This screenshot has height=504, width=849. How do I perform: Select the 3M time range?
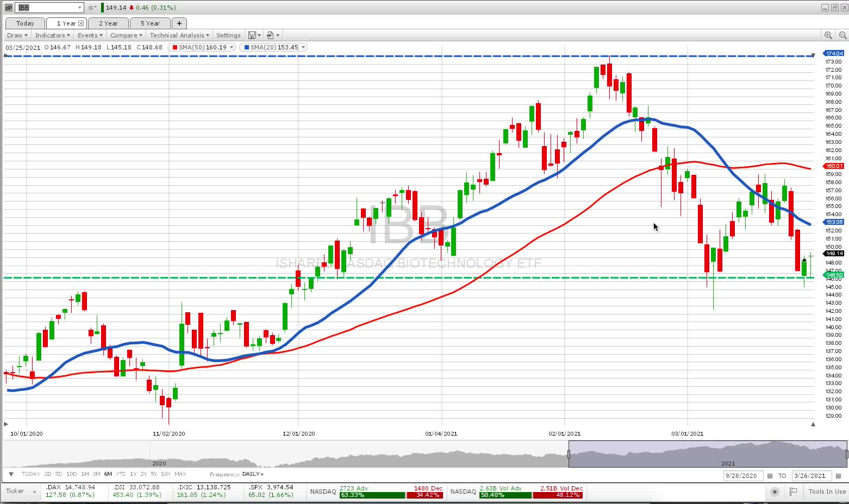coord(96,474)
